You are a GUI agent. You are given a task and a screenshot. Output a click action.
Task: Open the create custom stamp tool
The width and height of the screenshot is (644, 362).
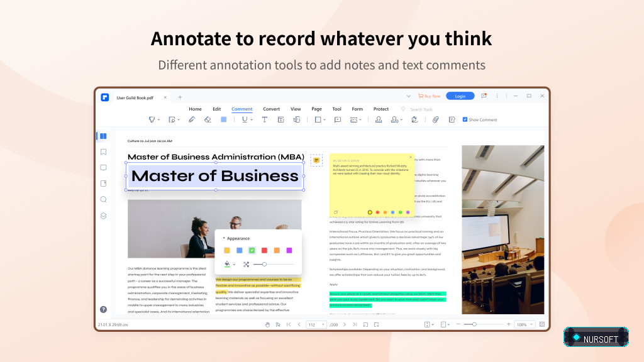click(395, 119)
